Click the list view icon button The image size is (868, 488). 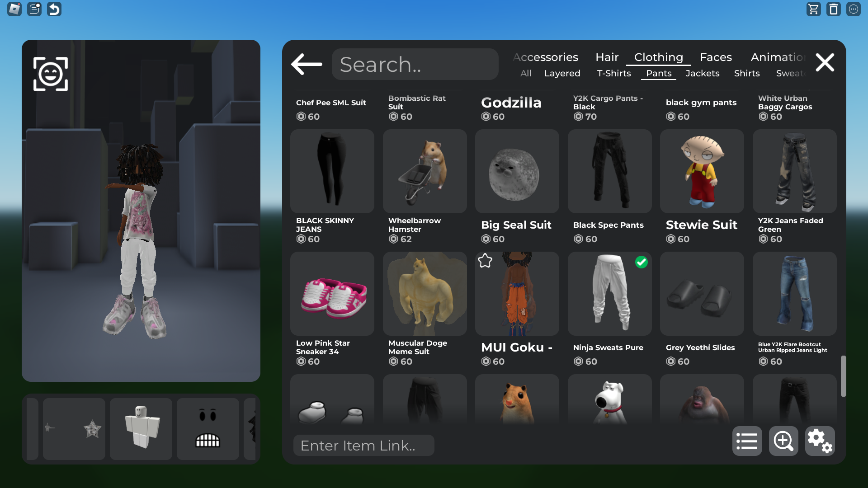747,441
